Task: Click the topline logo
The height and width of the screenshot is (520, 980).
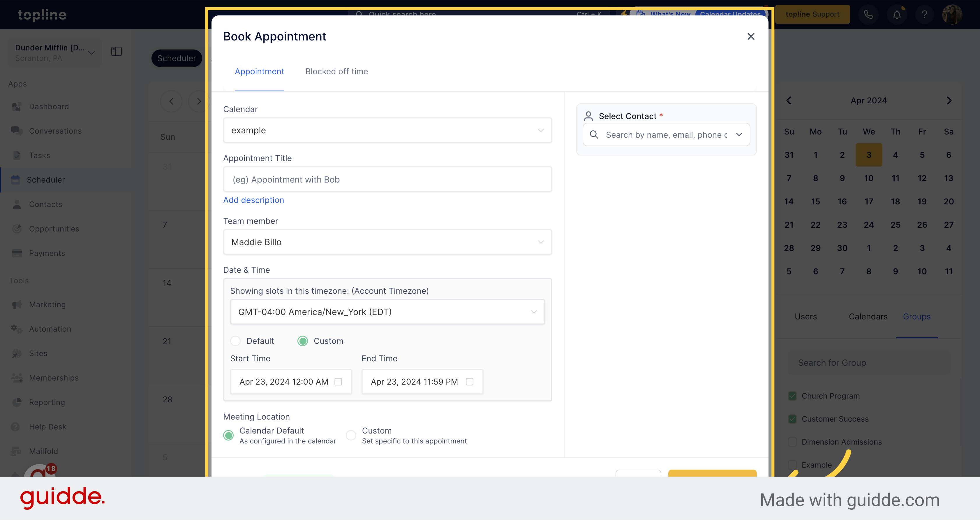Action: [x=42, y=15]
